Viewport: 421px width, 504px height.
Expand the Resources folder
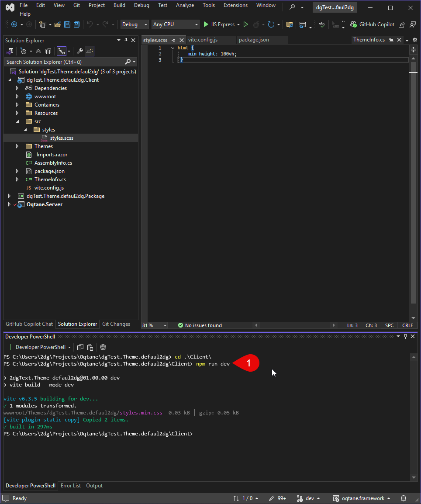coord(17,113)
